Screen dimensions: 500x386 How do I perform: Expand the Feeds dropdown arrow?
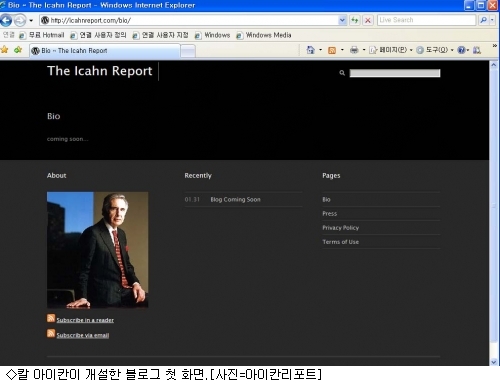pyautogui.click(x=342, y=50)
